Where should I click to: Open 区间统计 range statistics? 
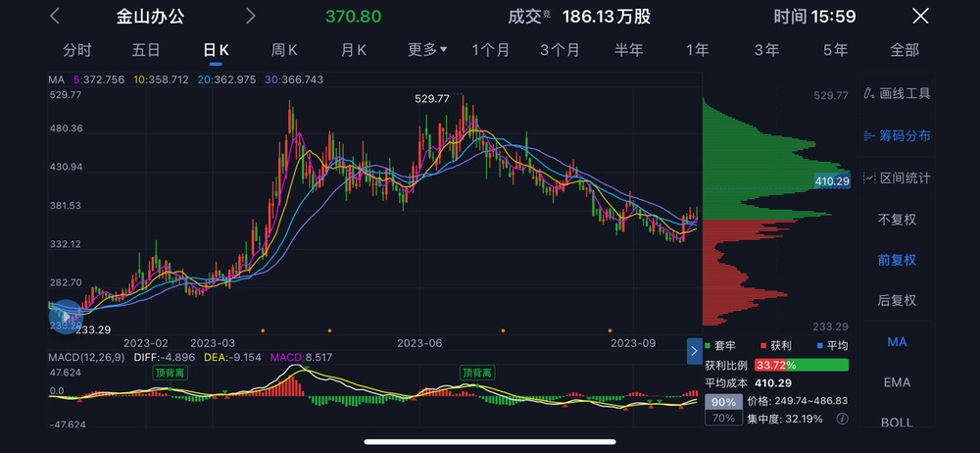click(898, 178)
